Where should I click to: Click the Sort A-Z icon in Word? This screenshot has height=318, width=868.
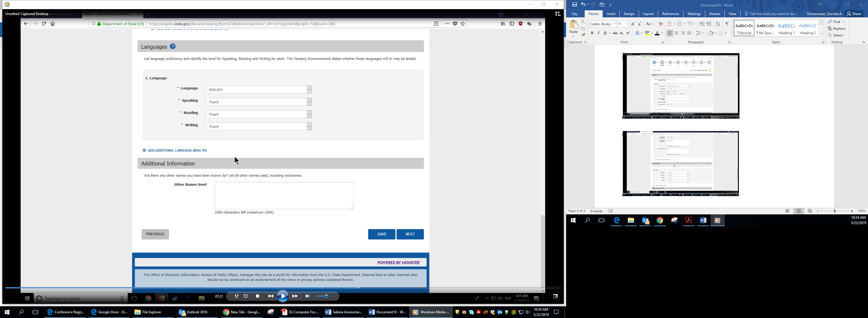click(x=718, y=24)
